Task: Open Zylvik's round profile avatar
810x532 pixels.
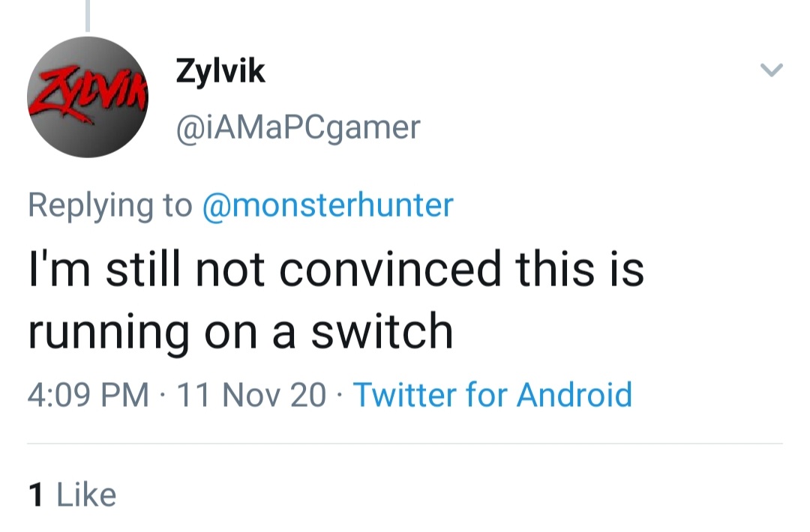Action: [88, 97]
